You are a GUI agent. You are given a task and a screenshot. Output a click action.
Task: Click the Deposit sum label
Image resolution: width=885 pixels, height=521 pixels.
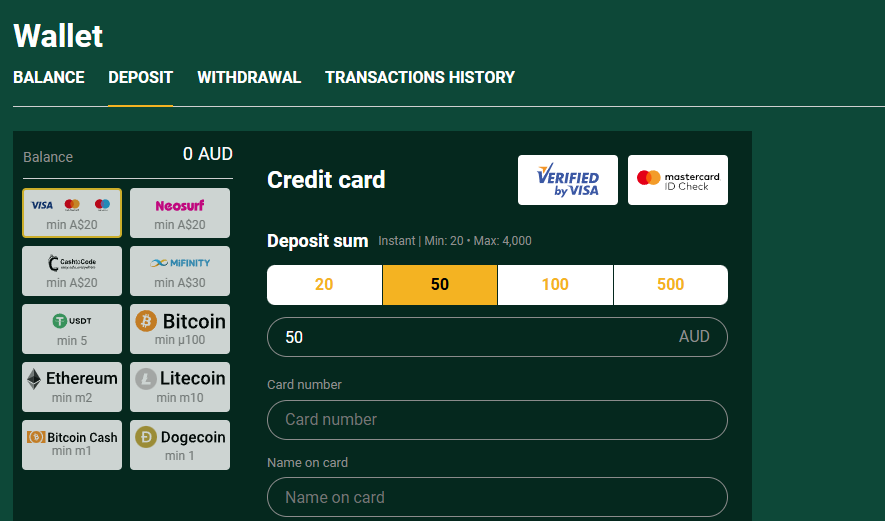[x=318, y=241]
